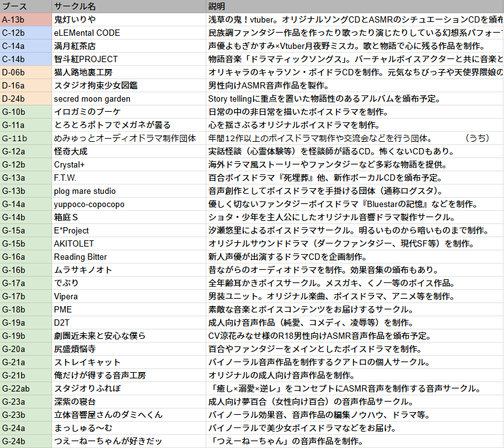Click booth cell D-06b
Screen dimensions: 504x448
coord(26,72)
